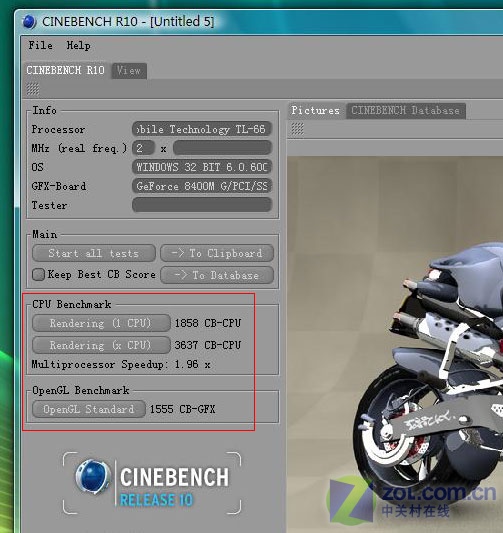Viewport: 503px width, 533px height.
Task: Click the CINEBENCH RELEASE 10 logo
Action: coord(152,483)
